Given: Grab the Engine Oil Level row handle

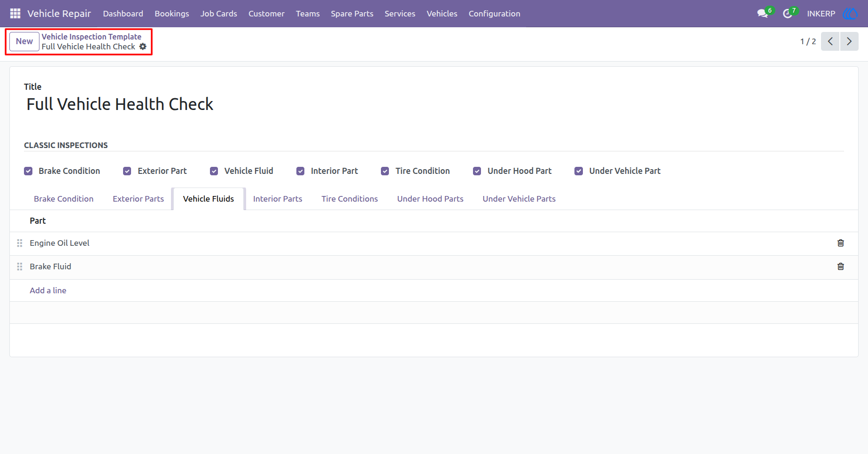Looking at the screenshot, I should 20,243.
